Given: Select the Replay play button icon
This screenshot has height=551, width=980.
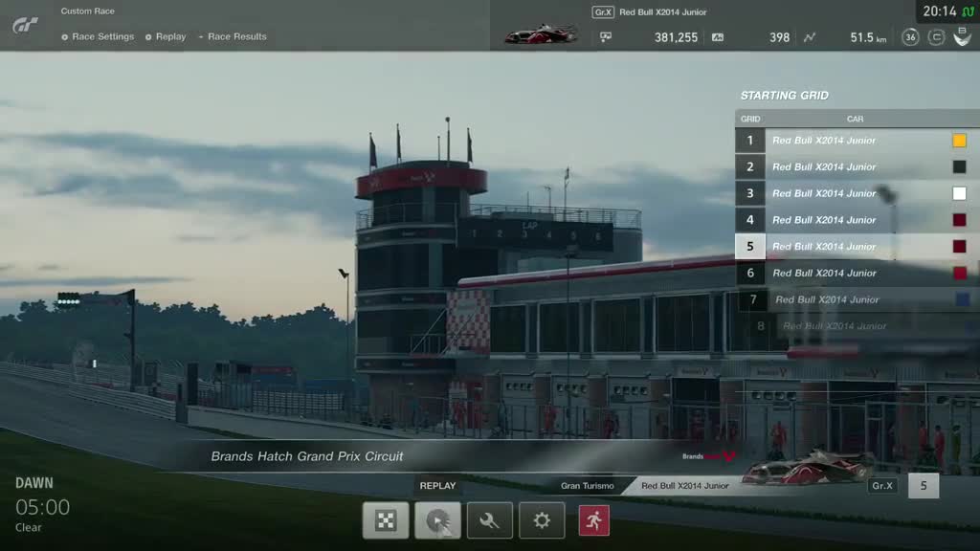Looking at the screenshot, I should (x=437, y=520).
